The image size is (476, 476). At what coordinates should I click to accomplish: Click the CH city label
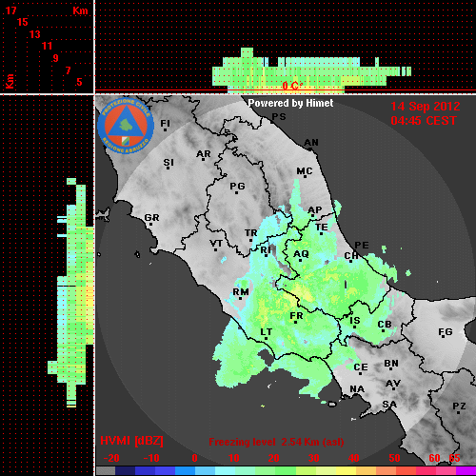[x=351, y=255]
